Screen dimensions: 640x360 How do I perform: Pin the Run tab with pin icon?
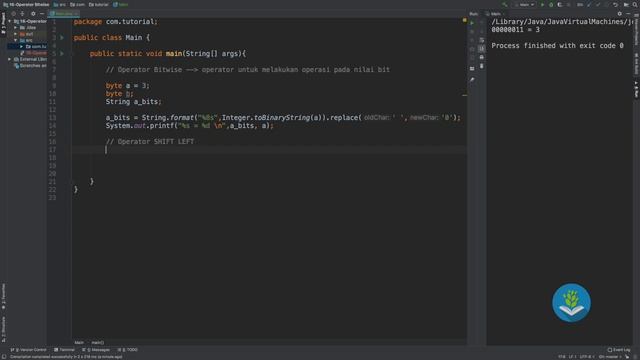coord(472,80)
